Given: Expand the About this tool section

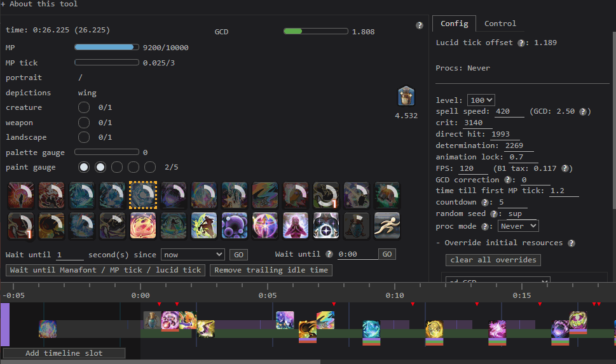Looking at the screenshot, I should (x=39, y=4).
